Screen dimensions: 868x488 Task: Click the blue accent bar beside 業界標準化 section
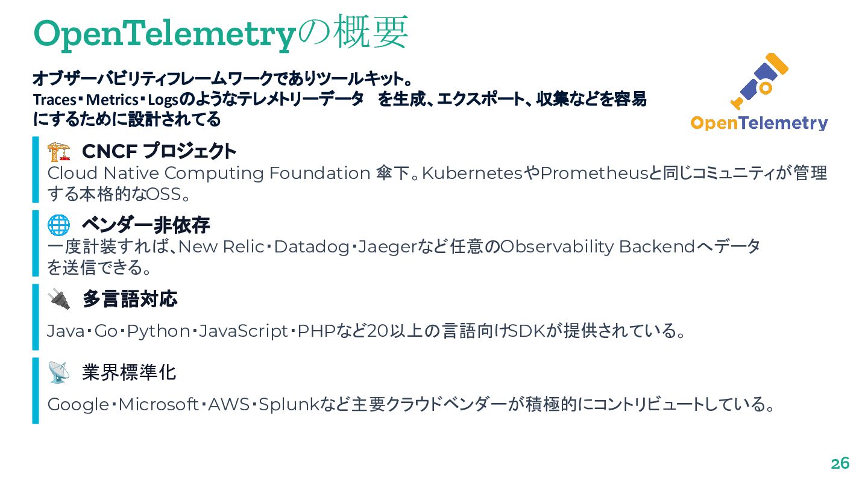[36, 390]
